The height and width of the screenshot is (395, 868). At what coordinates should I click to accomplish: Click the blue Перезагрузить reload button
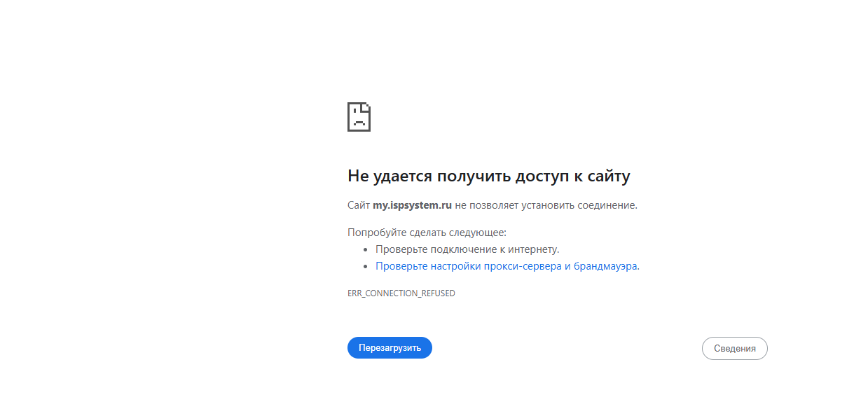[390, 348]
